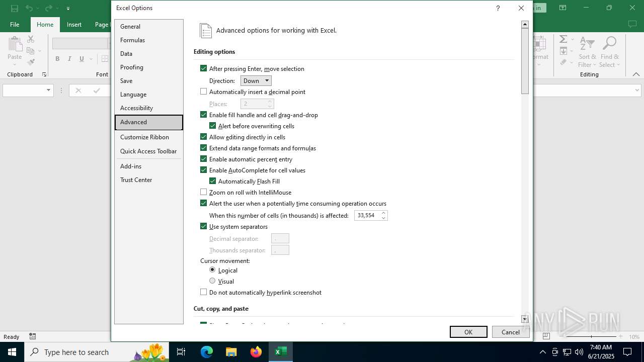
Task: Open the Trust Center category
Action: coord(149,179)
